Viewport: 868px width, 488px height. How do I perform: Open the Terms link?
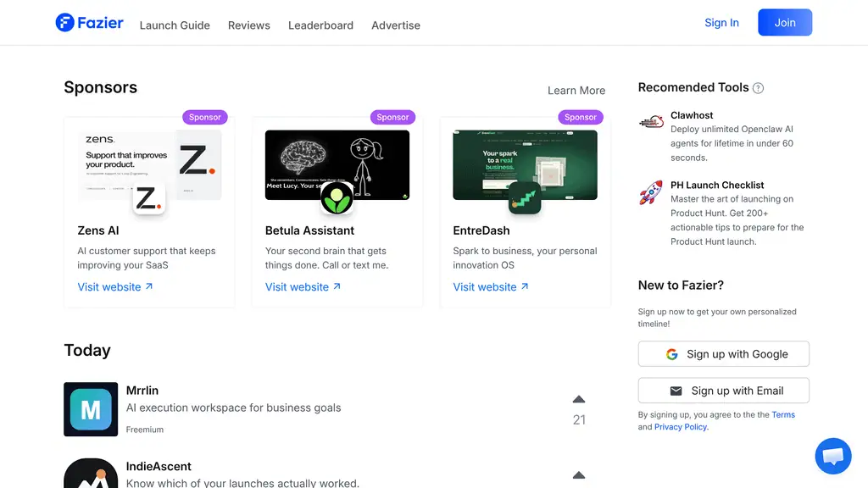point(783,414)
